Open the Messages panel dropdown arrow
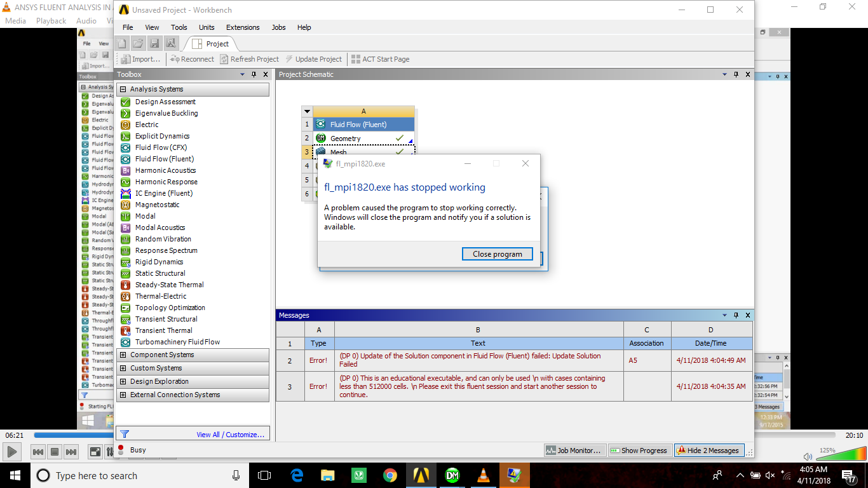Image resolution: width=868 pixels, height=488 pixels. (x=724, y=315)
